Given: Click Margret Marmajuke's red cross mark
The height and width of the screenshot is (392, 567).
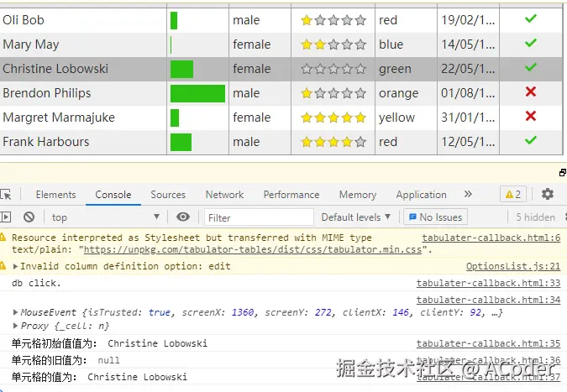Looking at the screenshot, I should pos(531,116).
